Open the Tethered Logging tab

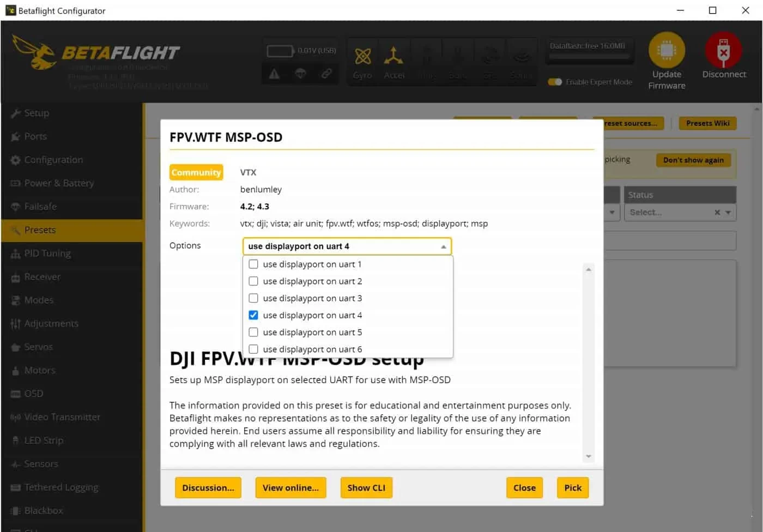[72, 487]
